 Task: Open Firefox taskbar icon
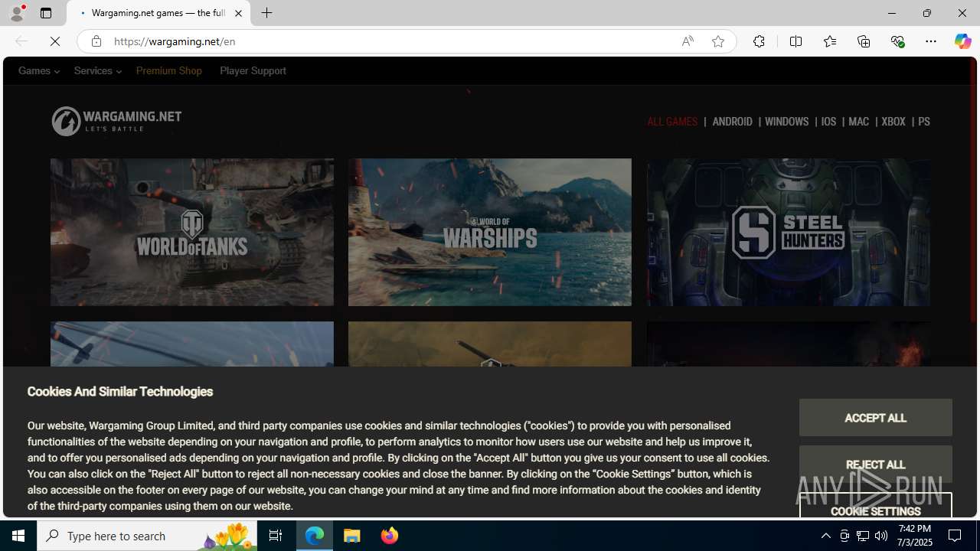click(x=390, y=536)
